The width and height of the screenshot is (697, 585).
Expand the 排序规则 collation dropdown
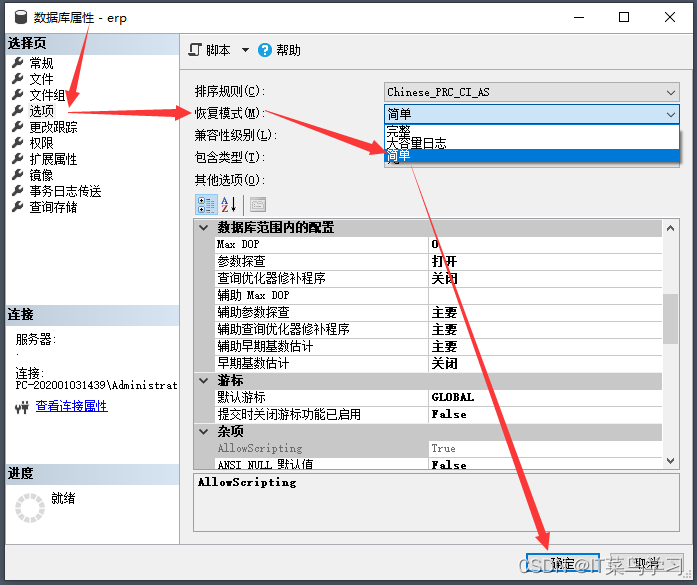point(671,92)
